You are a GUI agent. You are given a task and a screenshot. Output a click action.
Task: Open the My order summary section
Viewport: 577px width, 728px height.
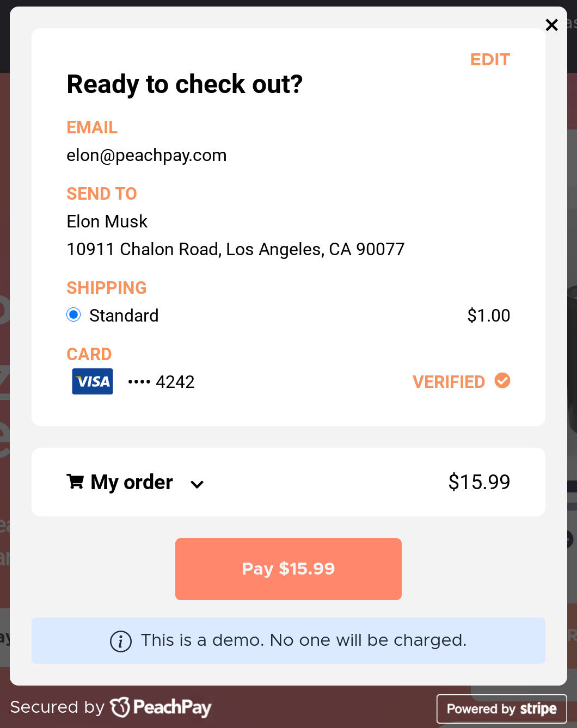tap(288, 482)
